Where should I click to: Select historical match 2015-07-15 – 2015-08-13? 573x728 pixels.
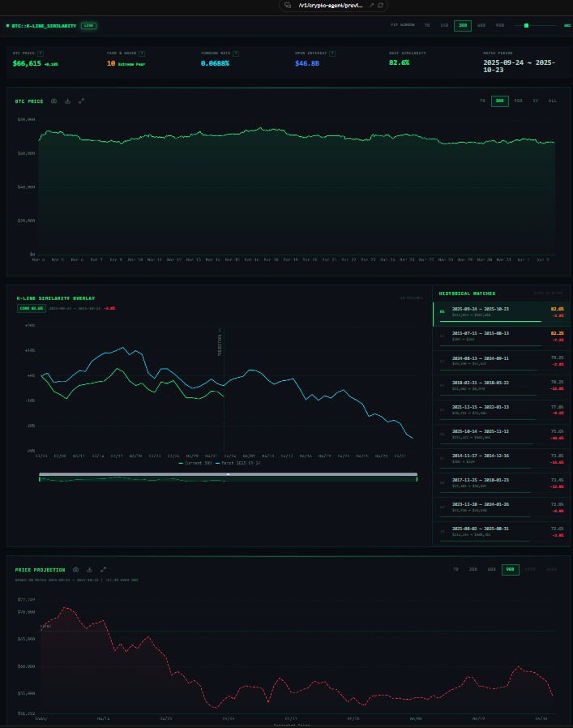(502, 339)
